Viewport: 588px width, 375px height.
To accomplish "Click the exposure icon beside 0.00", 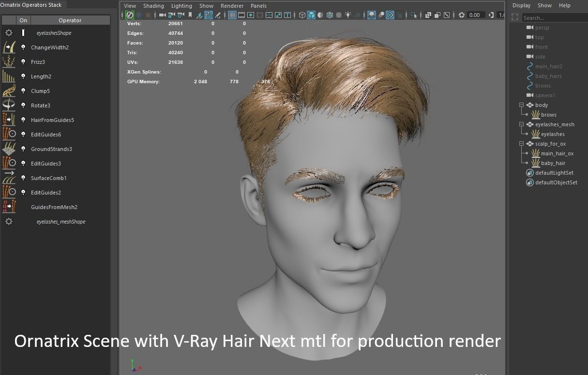I will (461, 15).
